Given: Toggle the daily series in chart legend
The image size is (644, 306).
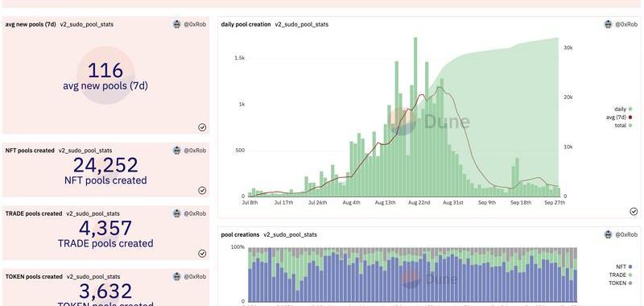Looking at the screenshot, I should 623,110.
